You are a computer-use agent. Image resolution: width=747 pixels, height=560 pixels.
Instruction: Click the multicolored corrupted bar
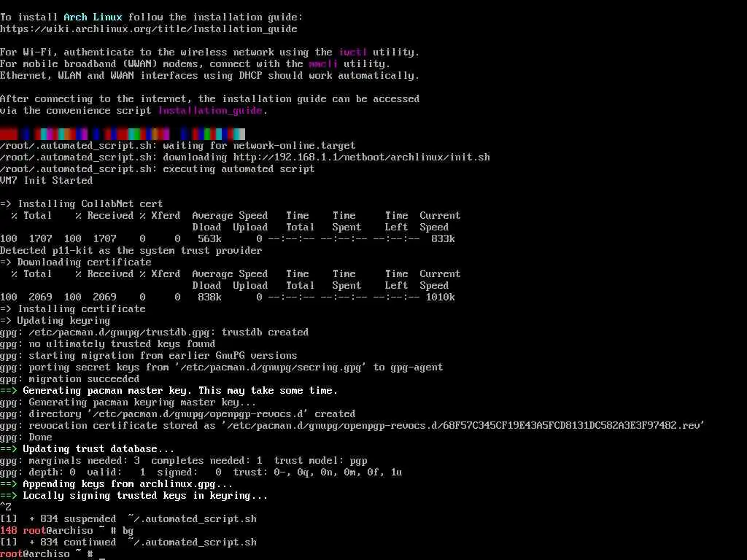click(123, 134)
